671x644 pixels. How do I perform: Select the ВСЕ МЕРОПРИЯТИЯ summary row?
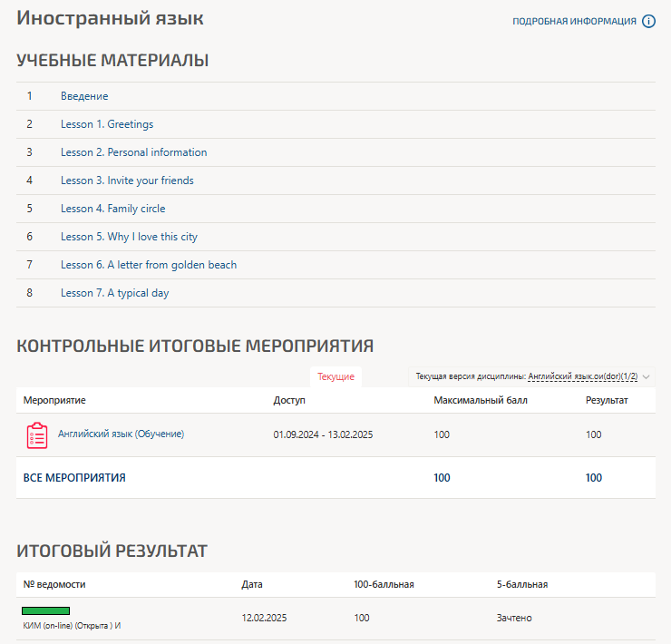tap(74, 478)
